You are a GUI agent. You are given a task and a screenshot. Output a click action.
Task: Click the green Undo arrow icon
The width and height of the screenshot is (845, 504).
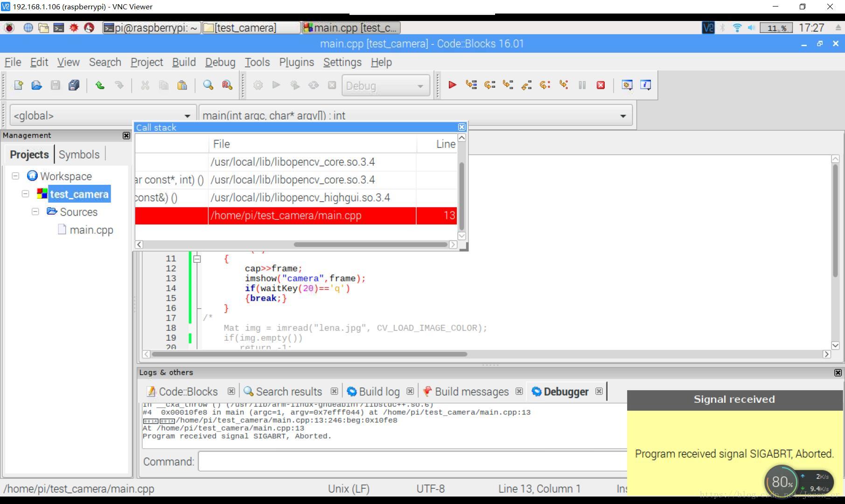click(100, 85)
